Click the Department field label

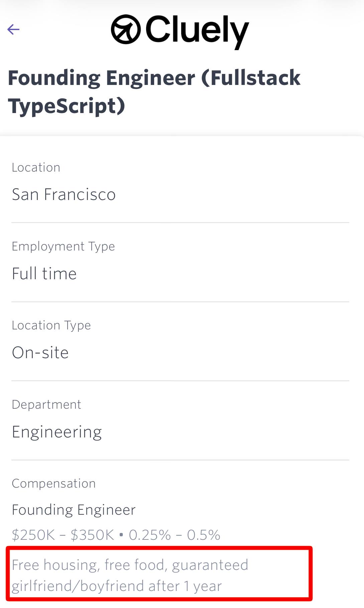[46, 404]
